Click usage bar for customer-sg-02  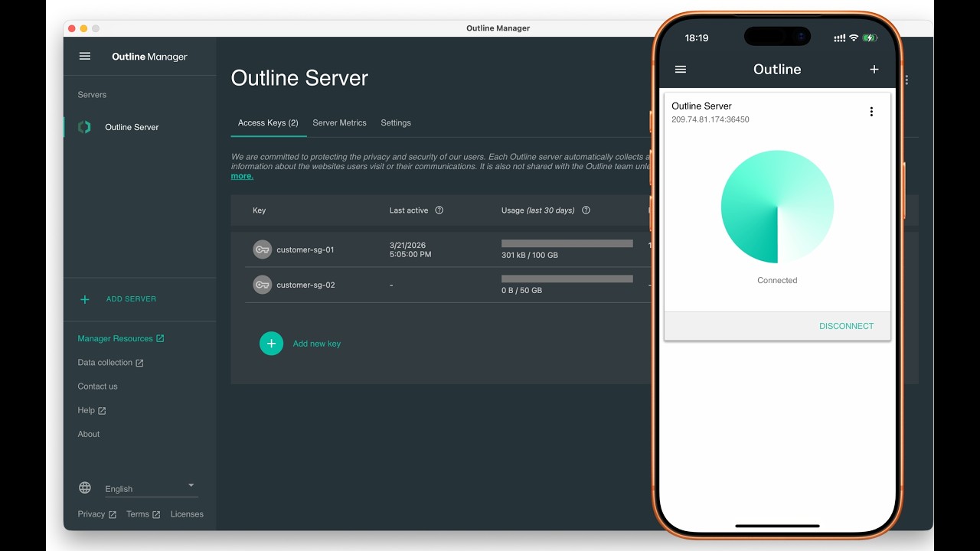(x=567, y=279)
